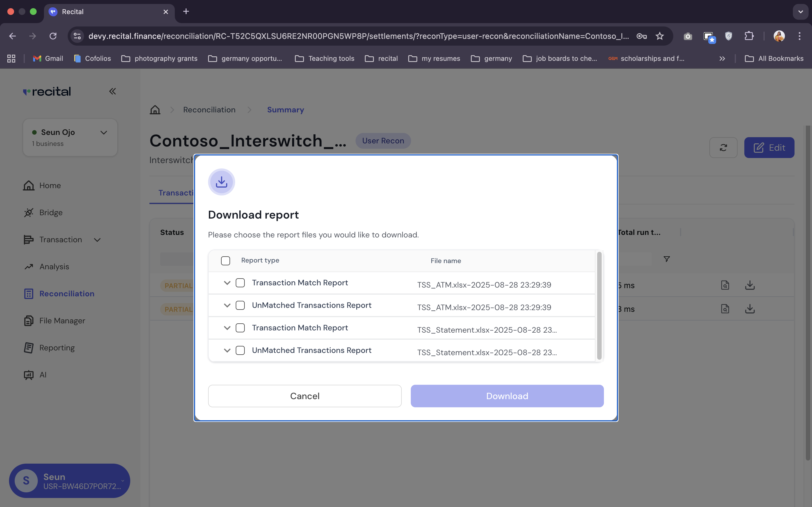Open the AI section in sidebar
812x507 pixels.
click(x=43, y=375)
